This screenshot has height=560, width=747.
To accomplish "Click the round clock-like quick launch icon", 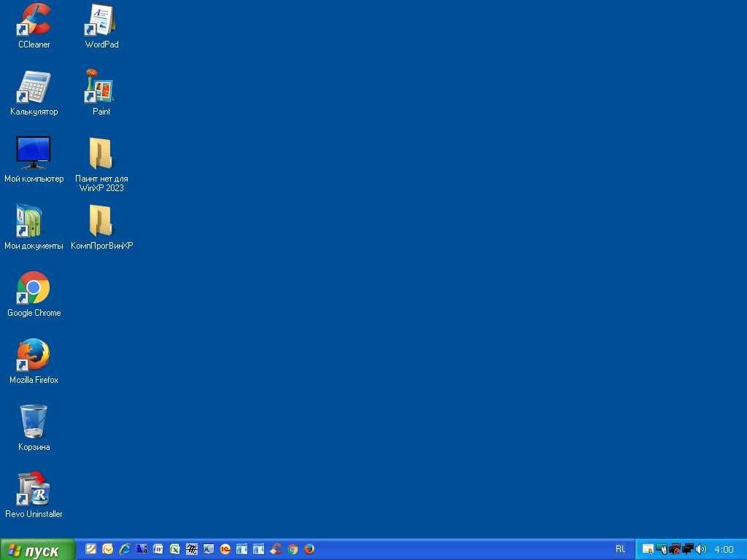I will pyautogui.click(x=108, y=549).
